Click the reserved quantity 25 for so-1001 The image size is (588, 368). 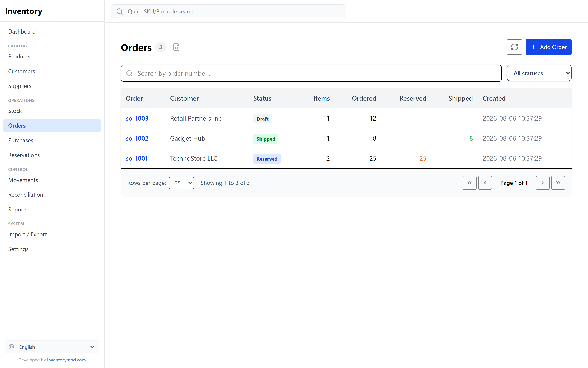(x=423, y=158)
